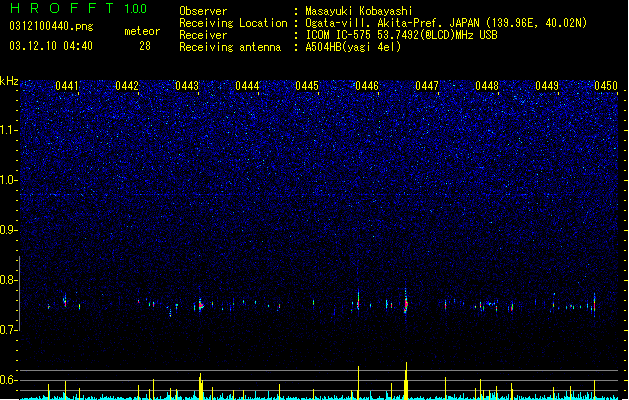Click the 0.6 kHz frequency label
The height and width of the screenshot is (400, 629).
(9, 380)
